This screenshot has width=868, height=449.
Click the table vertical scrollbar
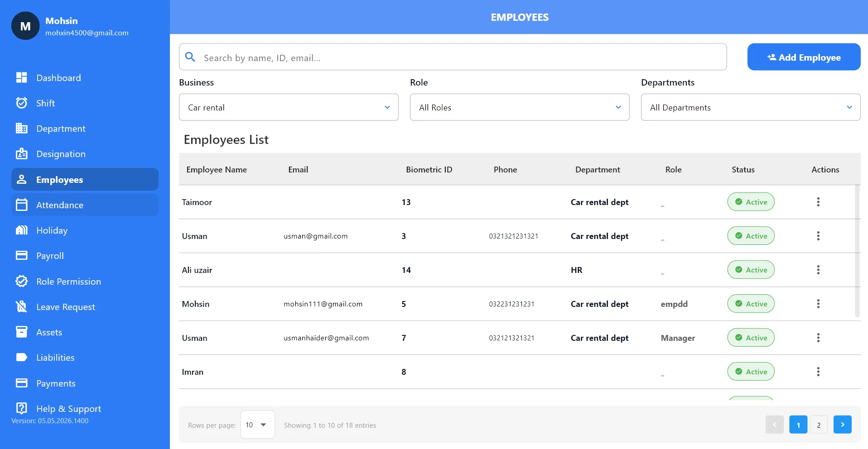(x=857, y=251)
